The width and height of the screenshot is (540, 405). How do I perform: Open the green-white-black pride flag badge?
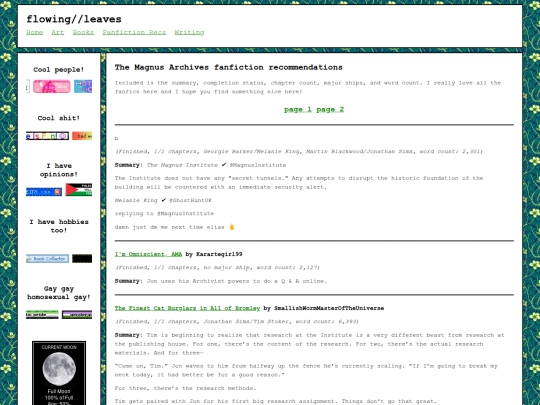point(42,315)
